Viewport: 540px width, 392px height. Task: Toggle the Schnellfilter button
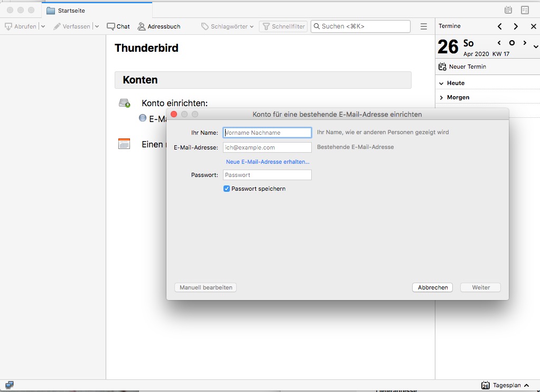click(x=283, y=26)
